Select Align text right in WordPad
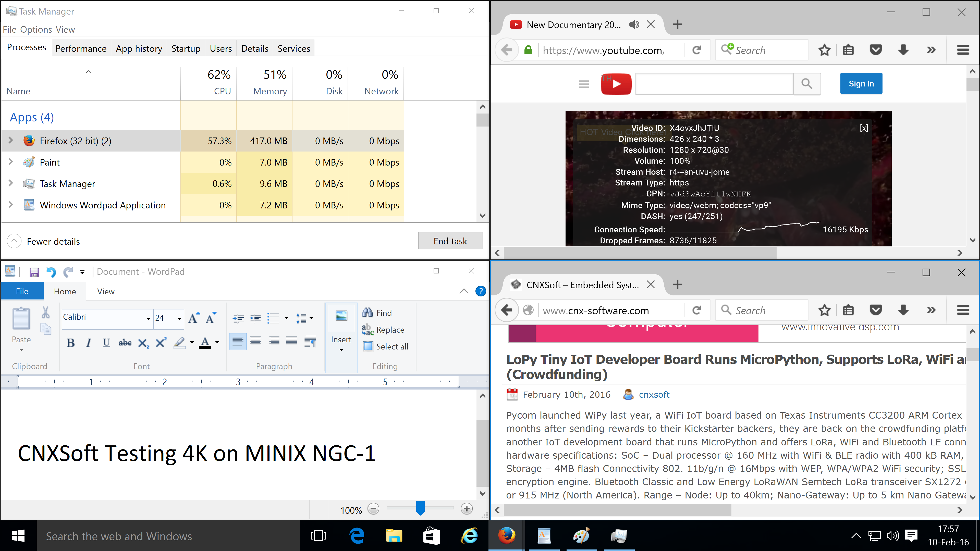The width and height of the screenshot is (980, 551). click(x=274, y=341)
